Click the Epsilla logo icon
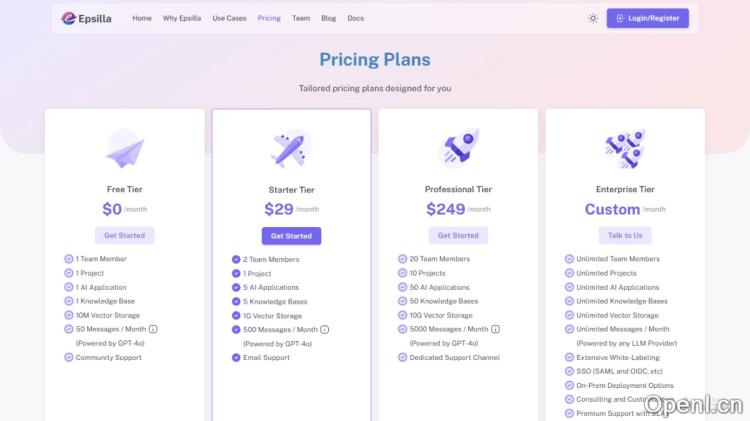This screenshot has width=750, height=421. (68, 18)
